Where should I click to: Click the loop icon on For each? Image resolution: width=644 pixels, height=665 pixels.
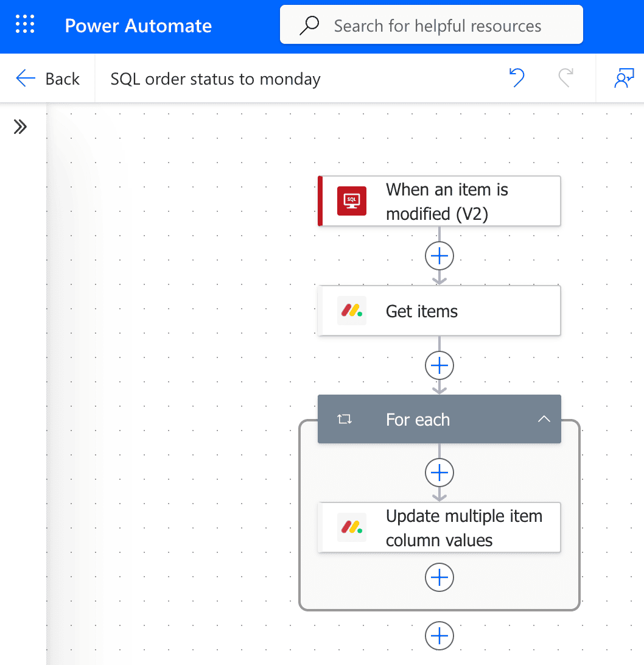tap(345, 420)
